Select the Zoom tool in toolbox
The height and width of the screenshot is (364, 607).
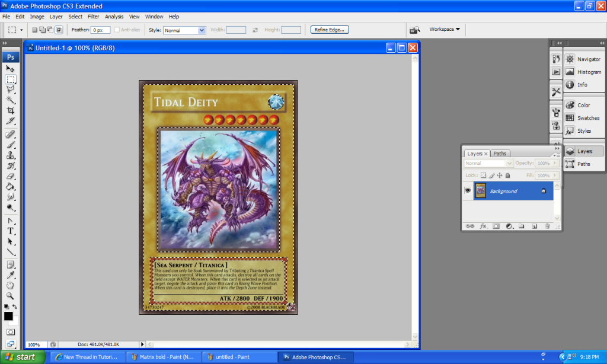point(11,295)
